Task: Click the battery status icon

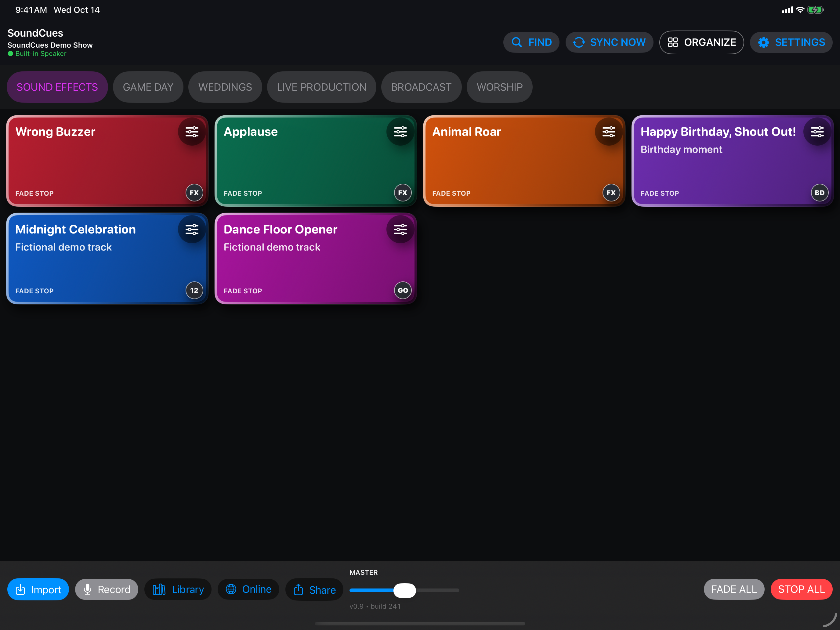Action: point(815,10)
